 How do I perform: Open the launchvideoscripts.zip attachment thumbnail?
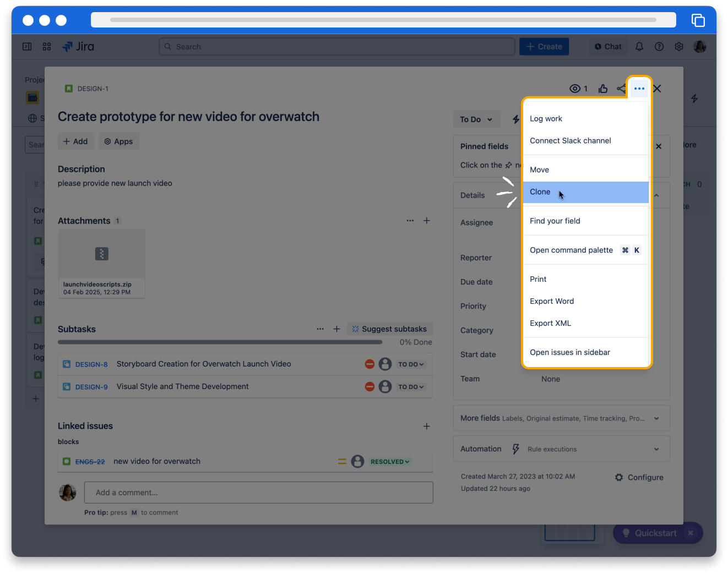click(102, 264)
